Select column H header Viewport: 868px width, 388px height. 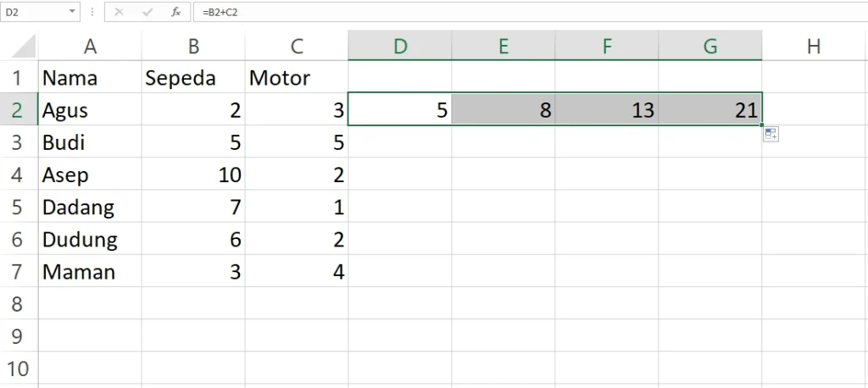814,47
